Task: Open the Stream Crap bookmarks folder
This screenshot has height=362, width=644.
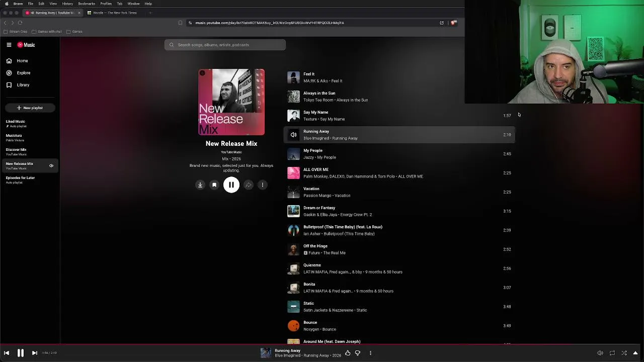Action: pyautogui.click(x=15, y=32)
